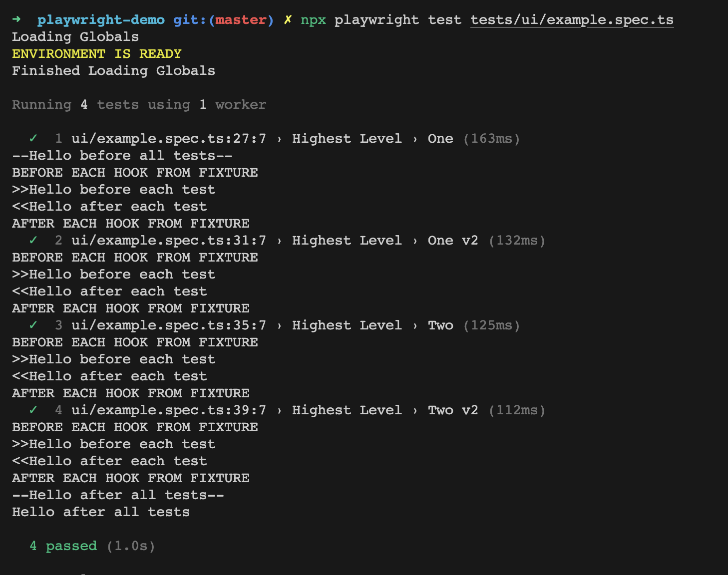Click the green "4 passed" summary
Viewport: 728px width, 575px height.
(x=63, y=546)
